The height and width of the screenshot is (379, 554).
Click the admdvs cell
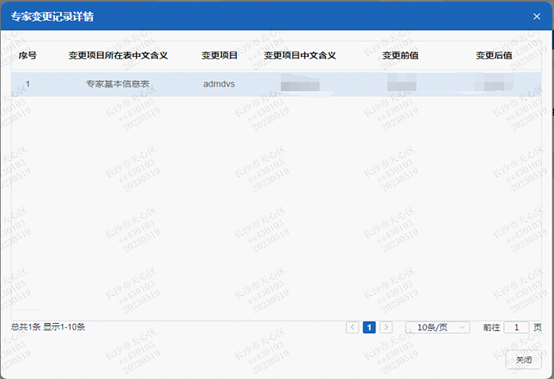(219, 84)
